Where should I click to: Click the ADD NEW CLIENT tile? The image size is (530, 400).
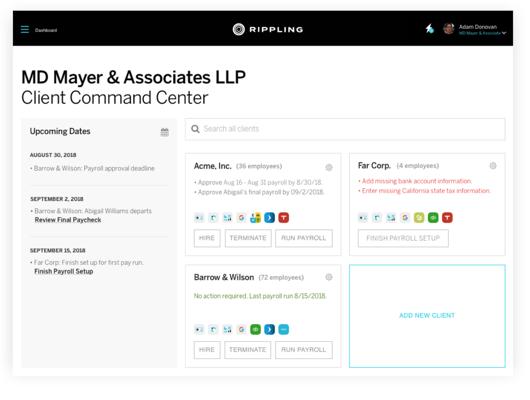coord(427,316)
